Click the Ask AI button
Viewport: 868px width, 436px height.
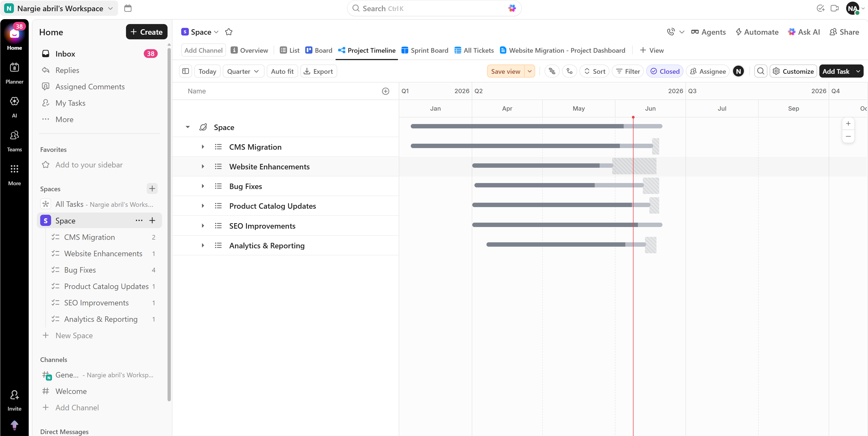coord(804,32)
